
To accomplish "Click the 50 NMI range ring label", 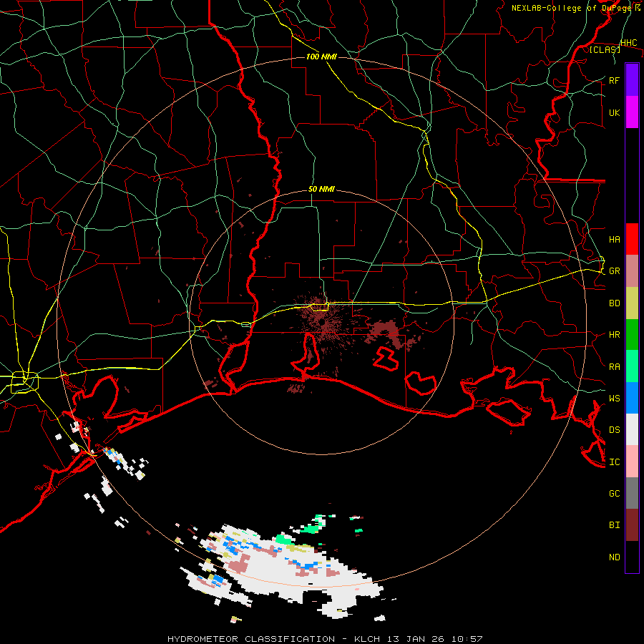I will (321, 190).
